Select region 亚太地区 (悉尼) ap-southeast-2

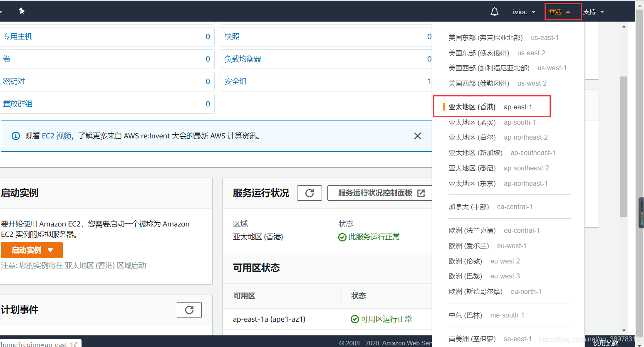tap(499, 168)
